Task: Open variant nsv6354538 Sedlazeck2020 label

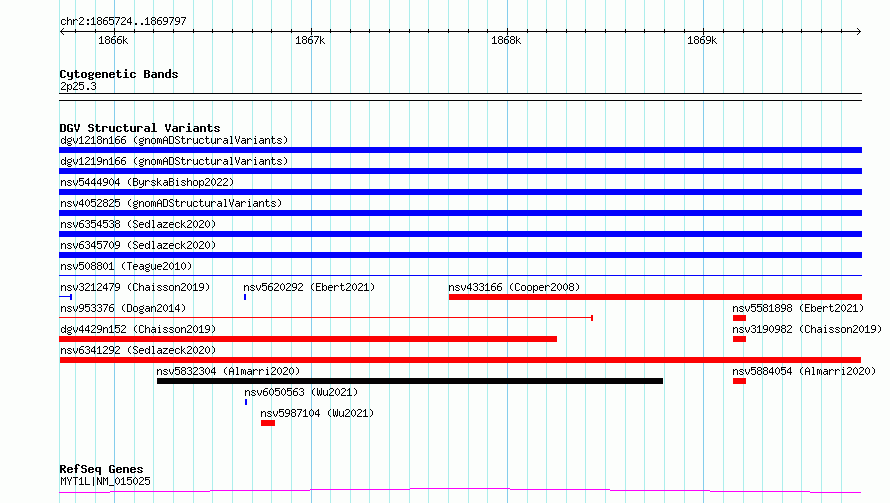Action: tap(138, 224)
